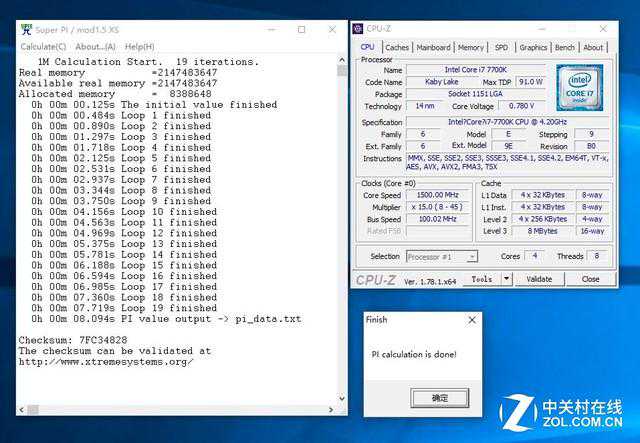The image size is (640, 443).
Task: Open the Memory tab in CPU-Z
Action: (471, 47)
